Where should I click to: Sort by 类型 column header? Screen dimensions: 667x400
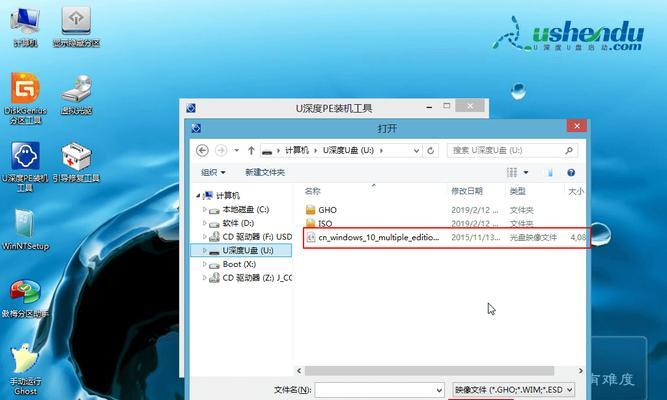click(x=517, y=191)
